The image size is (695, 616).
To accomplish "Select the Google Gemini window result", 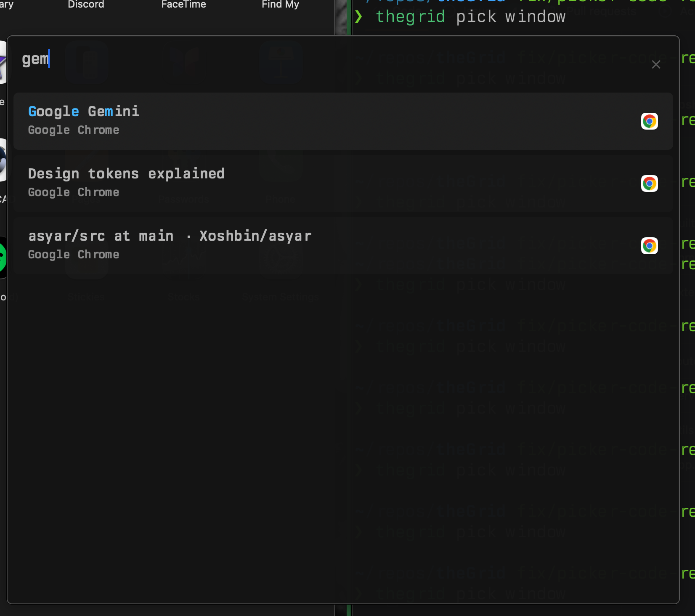I will click(343, 121).
